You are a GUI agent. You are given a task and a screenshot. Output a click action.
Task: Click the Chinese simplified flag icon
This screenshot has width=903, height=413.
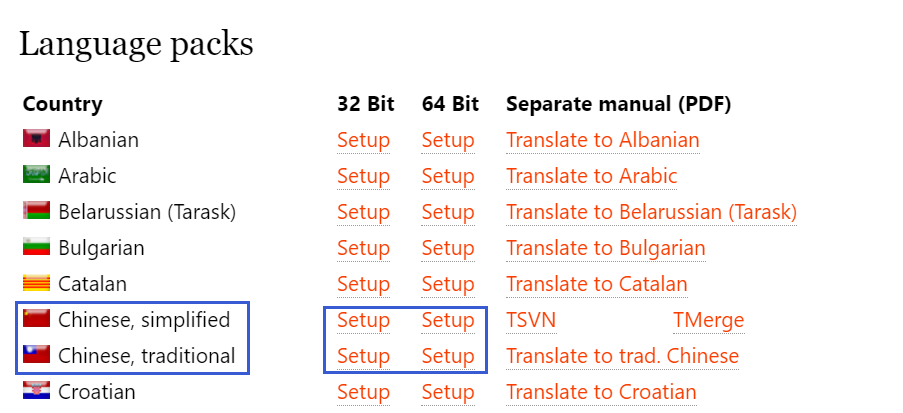pos(36,319)
